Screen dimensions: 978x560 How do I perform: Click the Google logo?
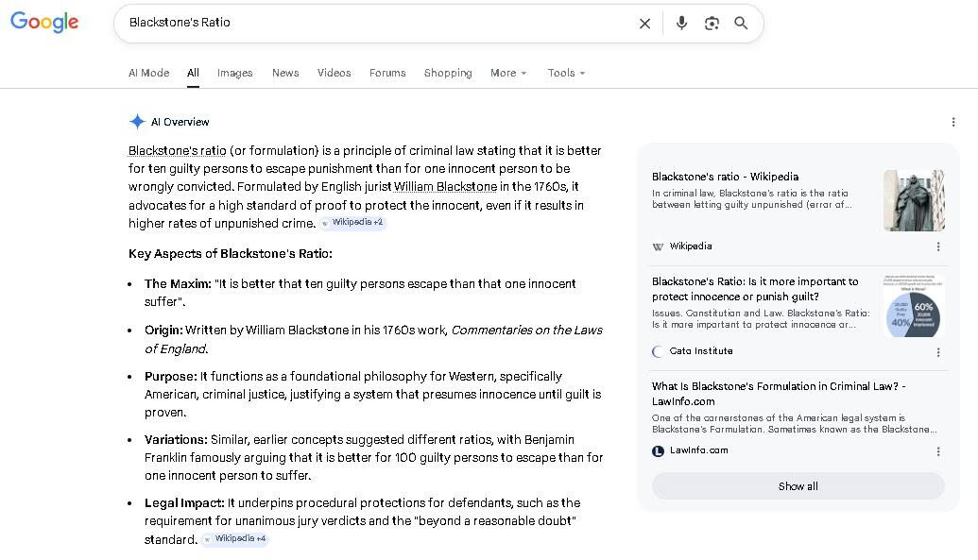click(44, 22)
